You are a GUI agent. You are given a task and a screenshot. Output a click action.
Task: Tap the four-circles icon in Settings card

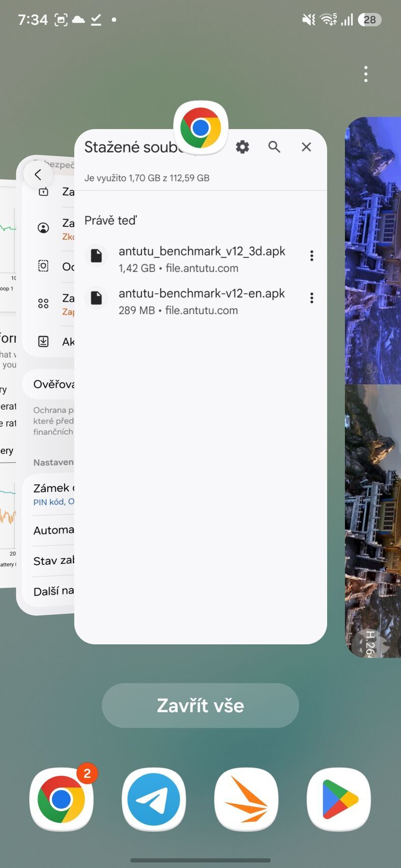point(44,304)
